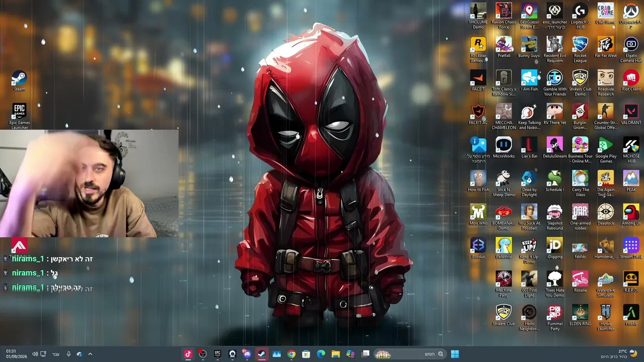Select the R.E.P.O. desktop icon
Image resolution: width=644 pixels, height=362 pixels.
point(631,282)
